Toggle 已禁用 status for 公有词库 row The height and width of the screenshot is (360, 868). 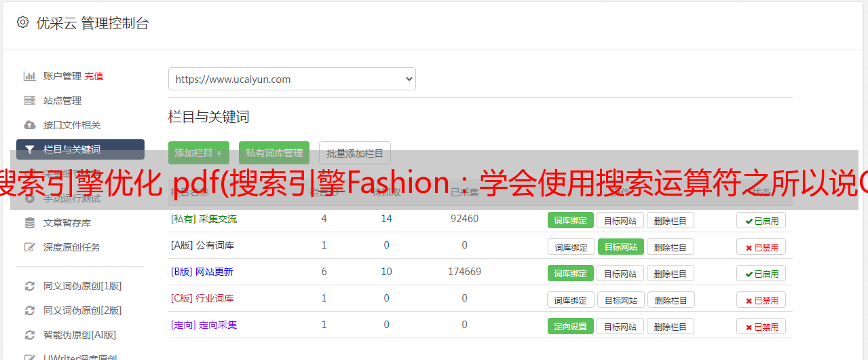(761, 247)
